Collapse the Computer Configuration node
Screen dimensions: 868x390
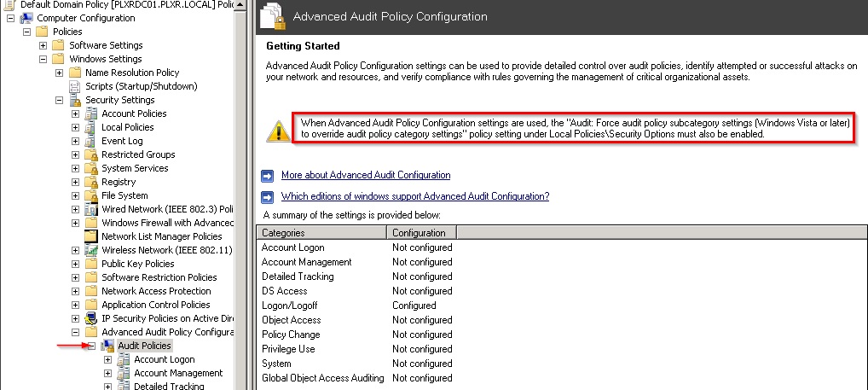[10, 18]
